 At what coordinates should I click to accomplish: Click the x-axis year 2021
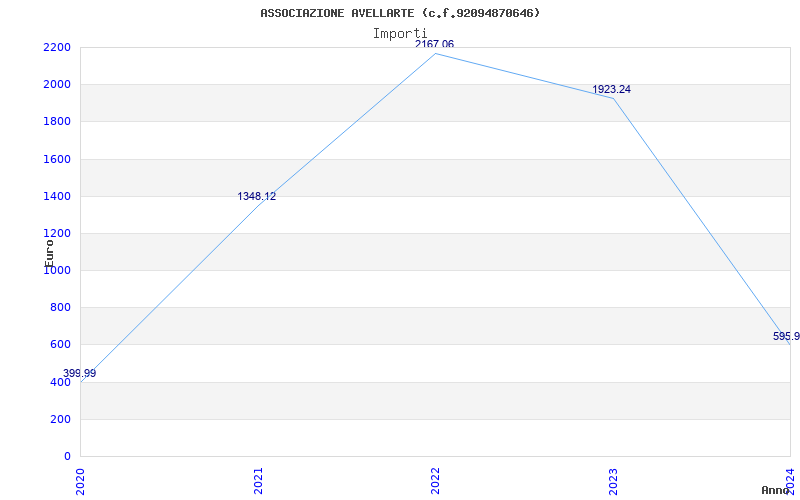258,481
